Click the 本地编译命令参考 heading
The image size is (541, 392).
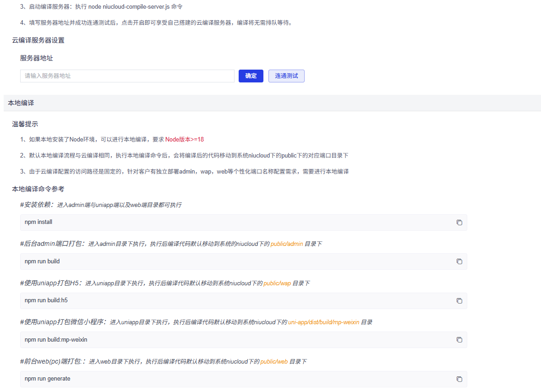click(x=38, y=189)
